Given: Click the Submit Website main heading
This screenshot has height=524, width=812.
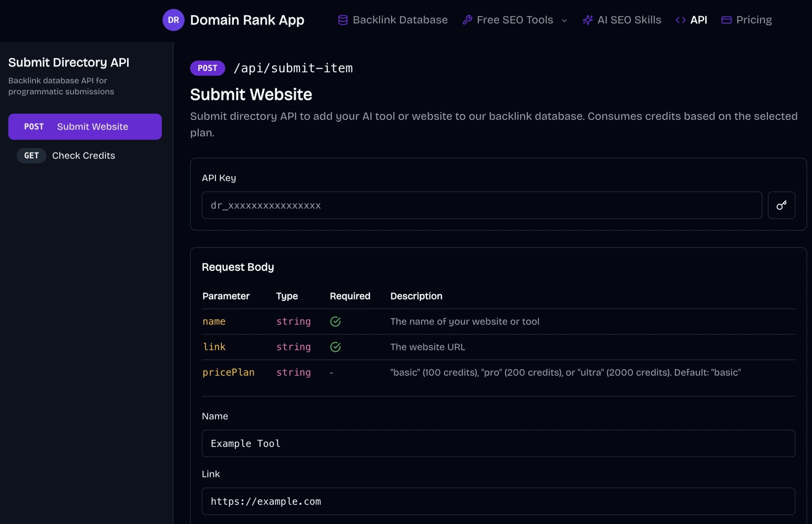Looking at the screenshot, I should coord(251,94).
